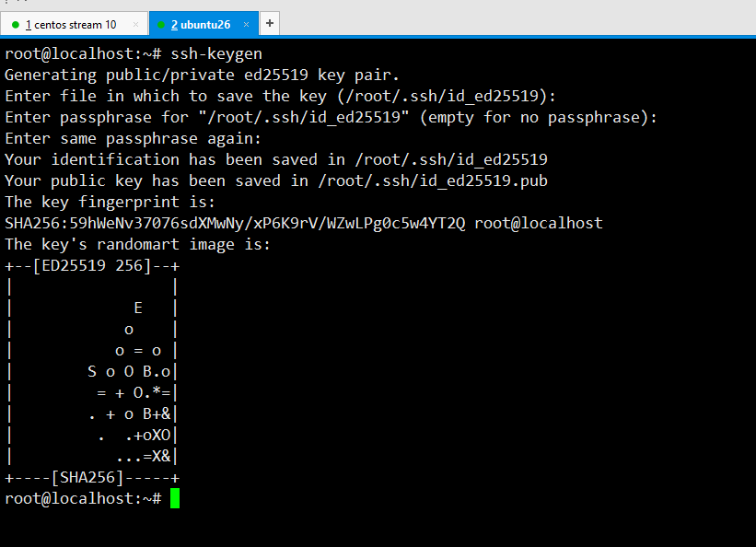756x547 pixels.
Task: Click the "Generating public/private ed25519" line
Action: (202, 76)
